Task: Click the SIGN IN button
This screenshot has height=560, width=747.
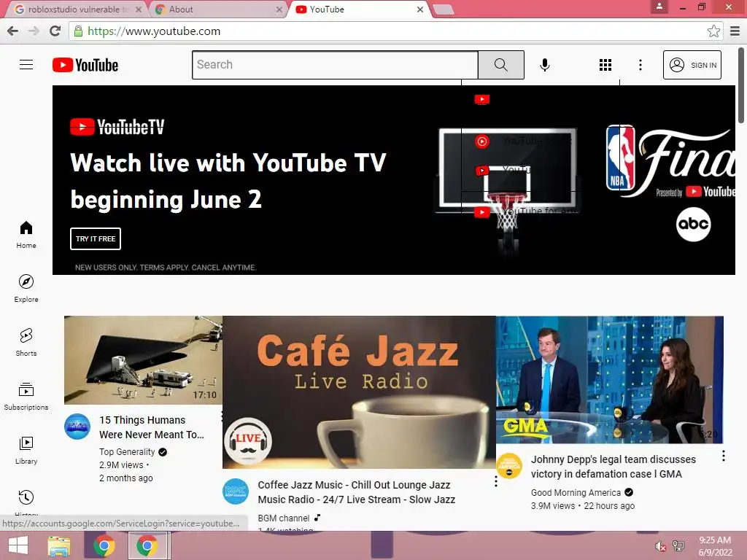Action: point(692,65)
